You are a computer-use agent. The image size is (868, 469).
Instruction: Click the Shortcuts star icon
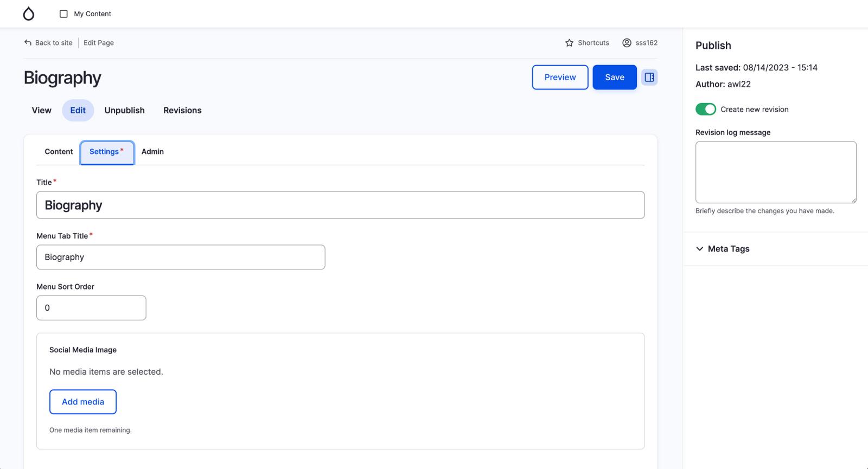(569, 43)
